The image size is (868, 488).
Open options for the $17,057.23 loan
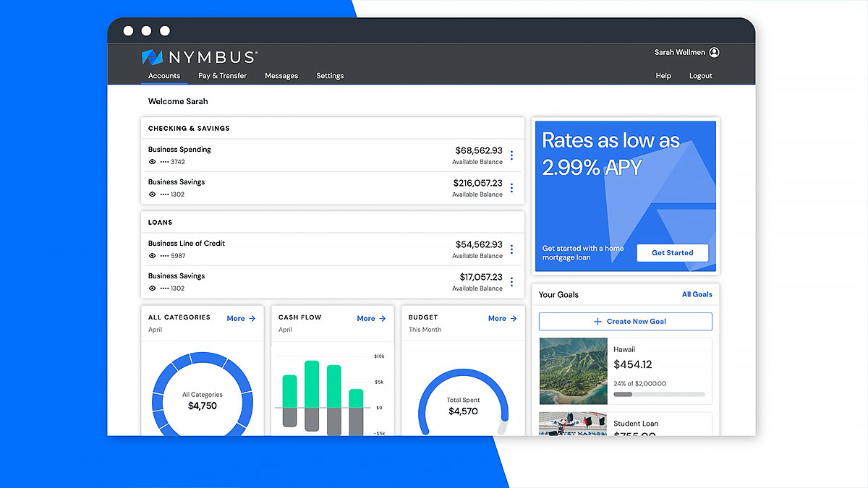511,281
